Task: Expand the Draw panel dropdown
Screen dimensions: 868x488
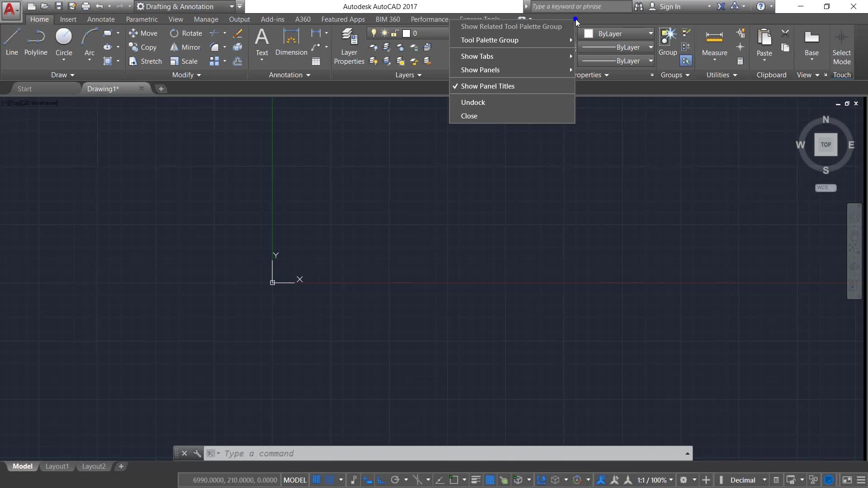Action: 62,75
